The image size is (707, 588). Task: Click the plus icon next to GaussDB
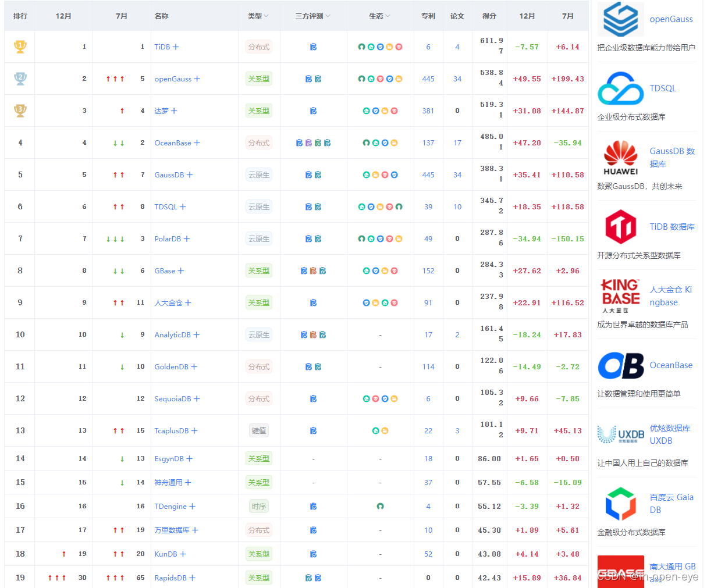coord(190,175)
